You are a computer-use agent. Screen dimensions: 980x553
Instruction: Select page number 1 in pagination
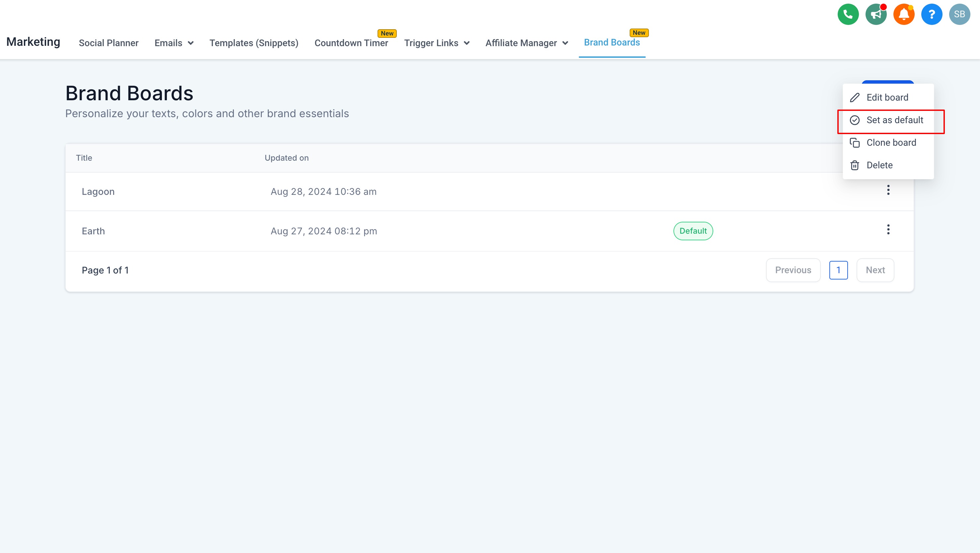tap(838, 270)
